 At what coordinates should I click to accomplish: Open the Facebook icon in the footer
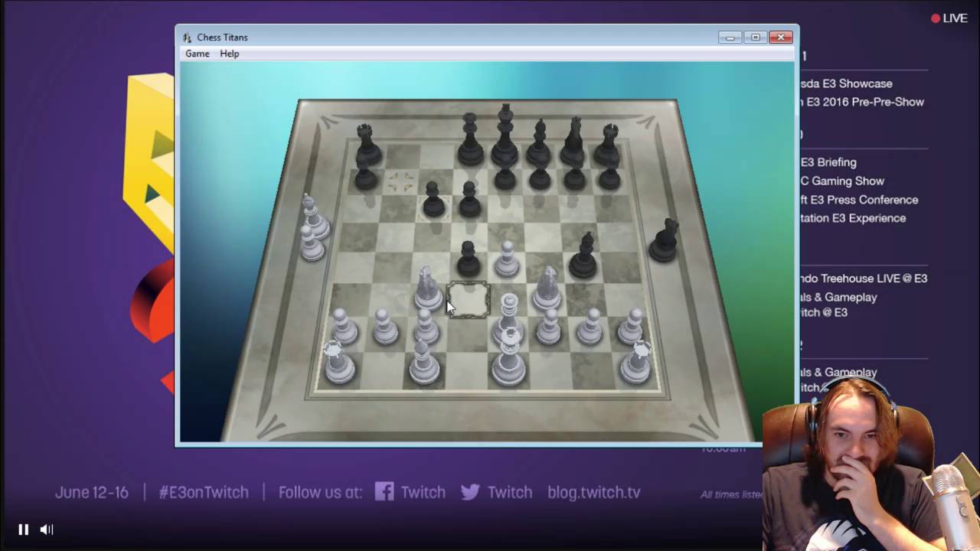pyautogui.click(x=384, y=492)
